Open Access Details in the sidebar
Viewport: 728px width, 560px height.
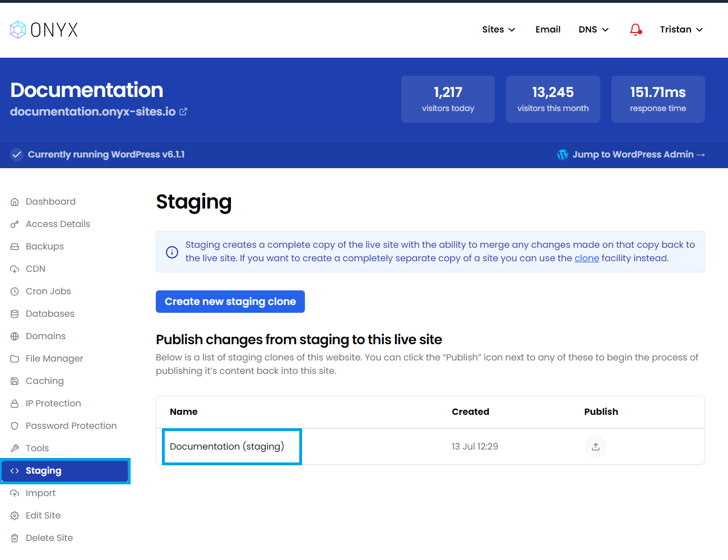58,224
